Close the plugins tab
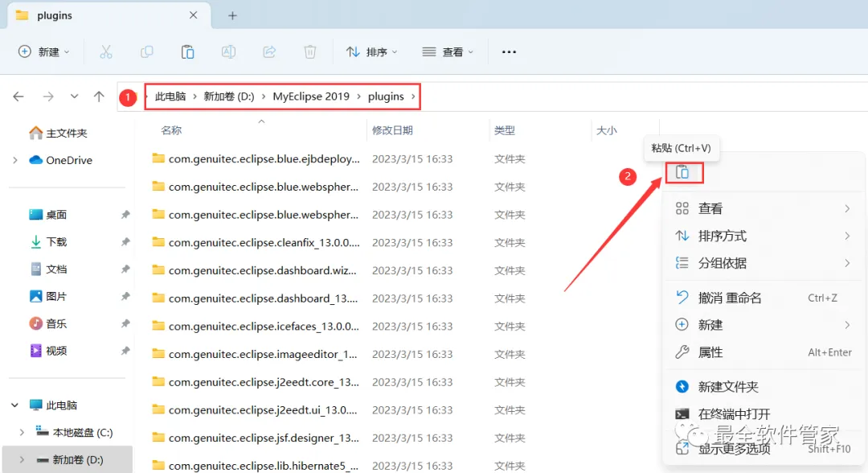The width and height of the screenshot is (868, 473). (193, 15)
